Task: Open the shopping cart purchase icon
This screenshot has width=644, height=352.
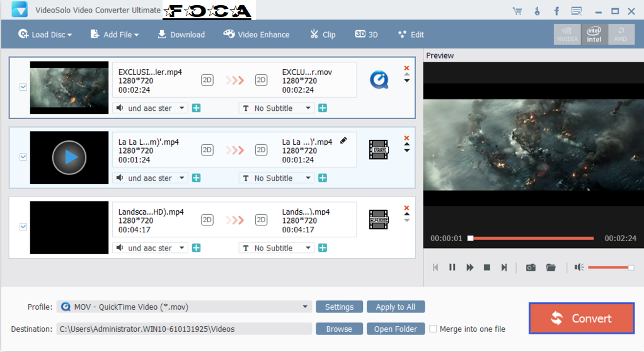Action: pos(517,11)
